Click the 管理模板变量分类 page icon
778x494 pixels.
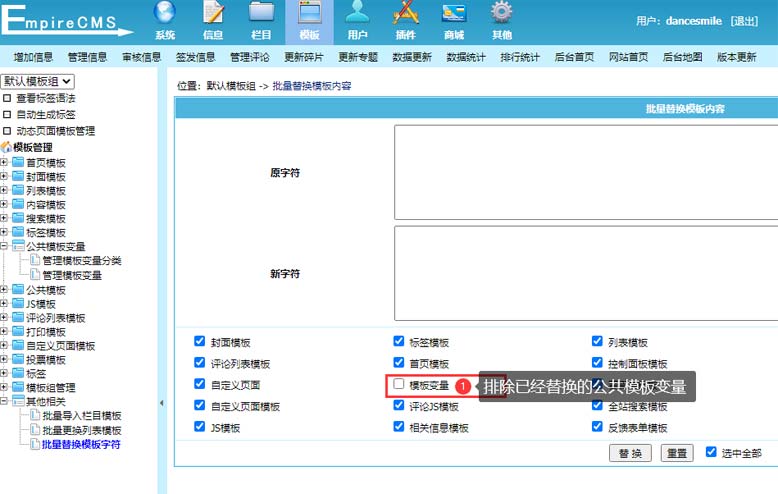35,260
